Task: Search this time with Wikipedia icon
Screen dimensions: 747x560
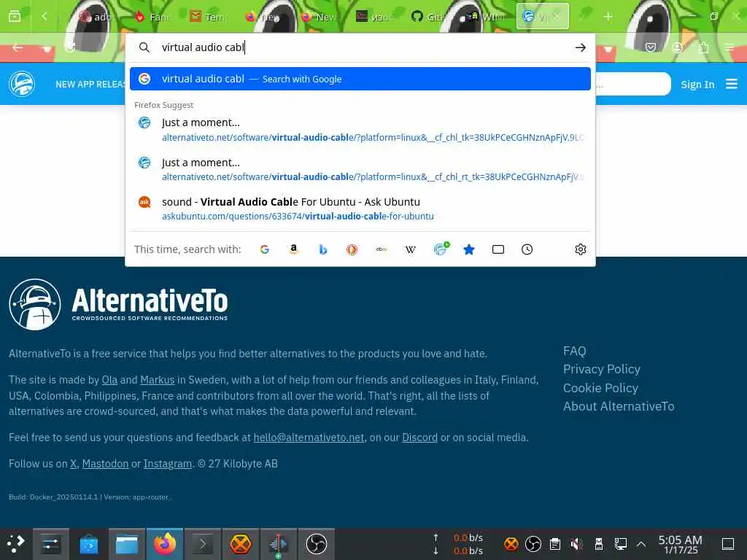Action: [410, 249]
